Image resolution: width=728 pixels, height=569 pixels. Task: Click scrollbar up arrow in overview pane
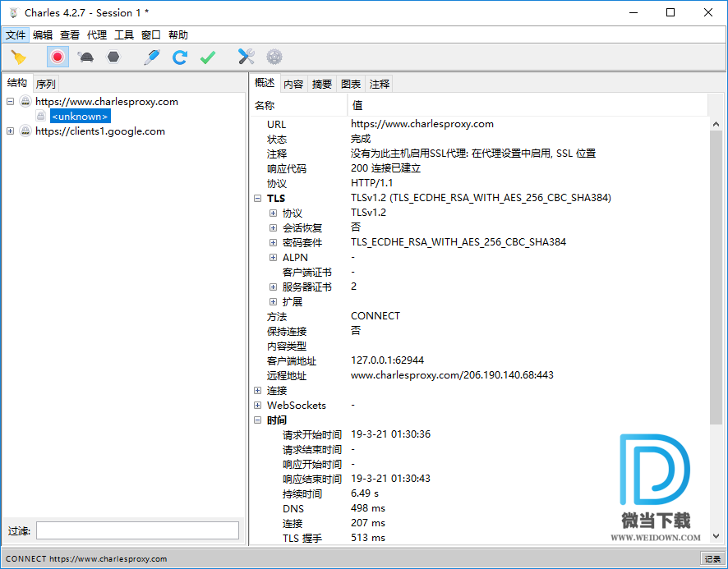pyautogui.click(x=716, y=124)
